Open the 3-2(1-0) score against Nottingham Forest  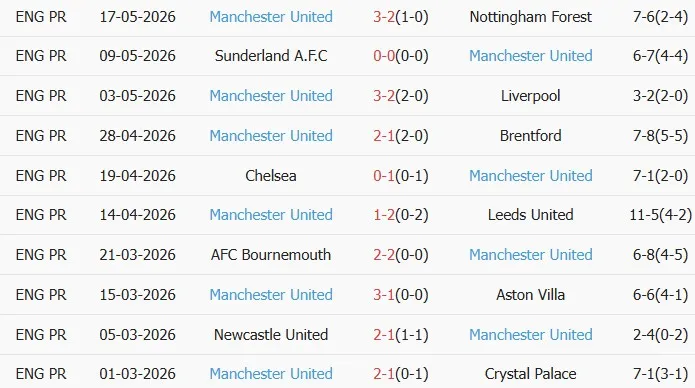click(x=401, y=17)
